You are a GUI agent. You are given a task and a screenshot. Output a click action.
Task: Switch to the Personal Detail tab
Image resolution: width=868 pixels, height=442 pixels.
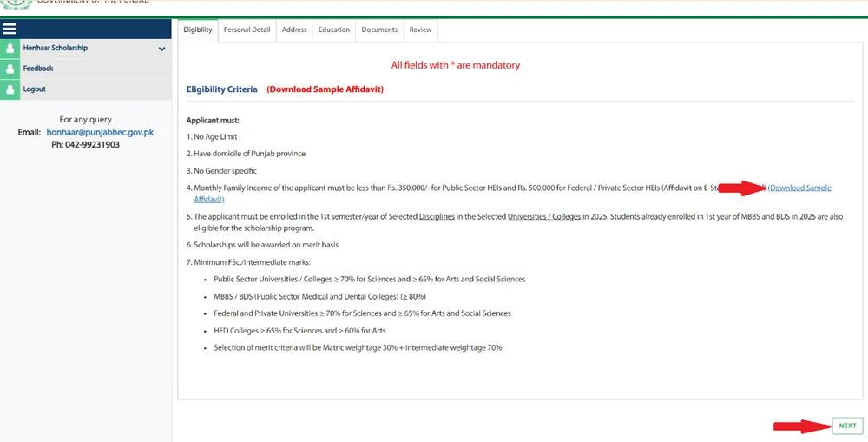tap(247, 30)
